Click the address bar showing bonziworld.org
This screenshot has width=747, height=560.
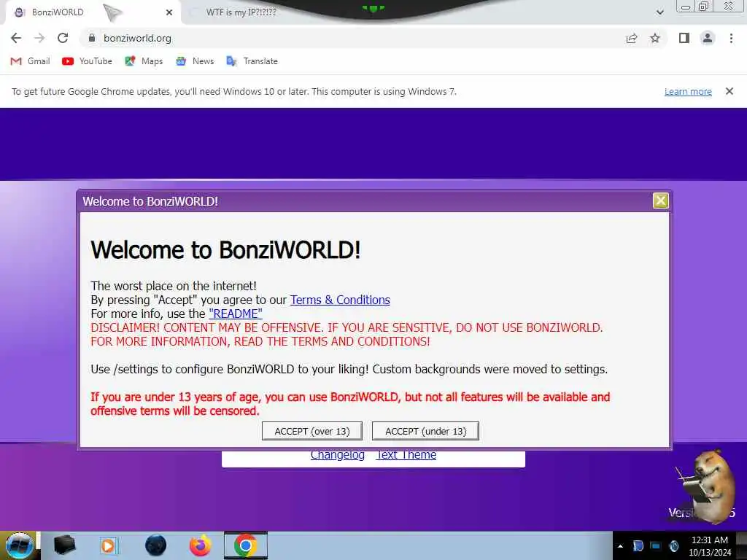pyautogui.click(x=352, y=38)
